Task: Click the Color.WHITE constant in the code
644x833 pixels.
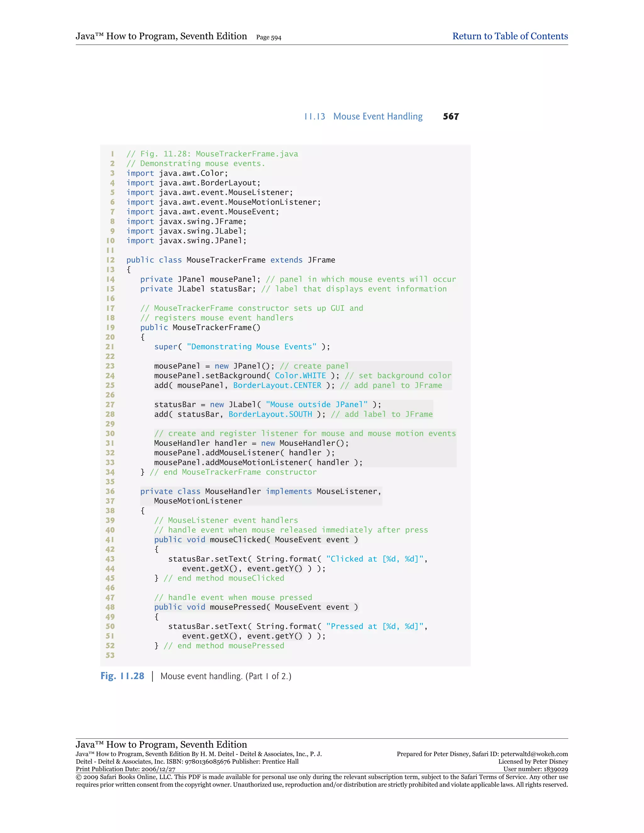Action: [300, 376]
